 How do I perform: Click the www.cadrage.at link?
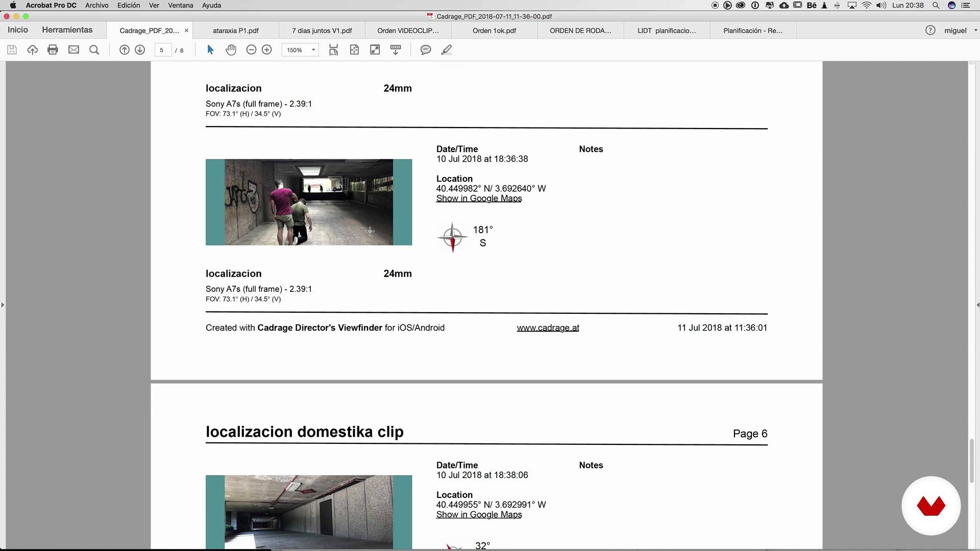tap(548, 328)
